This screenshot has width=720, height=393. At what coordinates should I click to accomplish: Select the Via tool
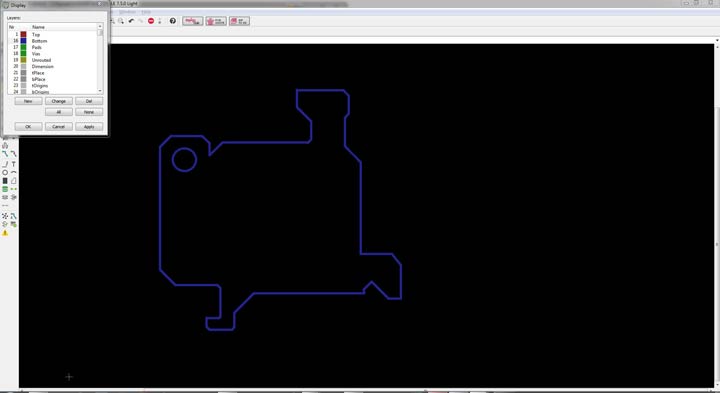tap(5, 189)
